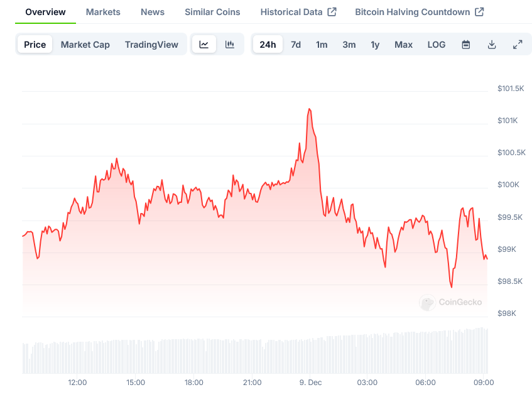Set chart range to 1y

pos(375,45)
